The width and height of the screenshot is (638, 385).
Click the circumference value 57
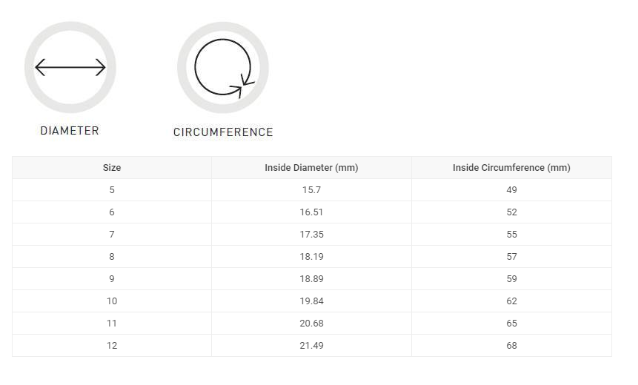(x=511, y=257)
